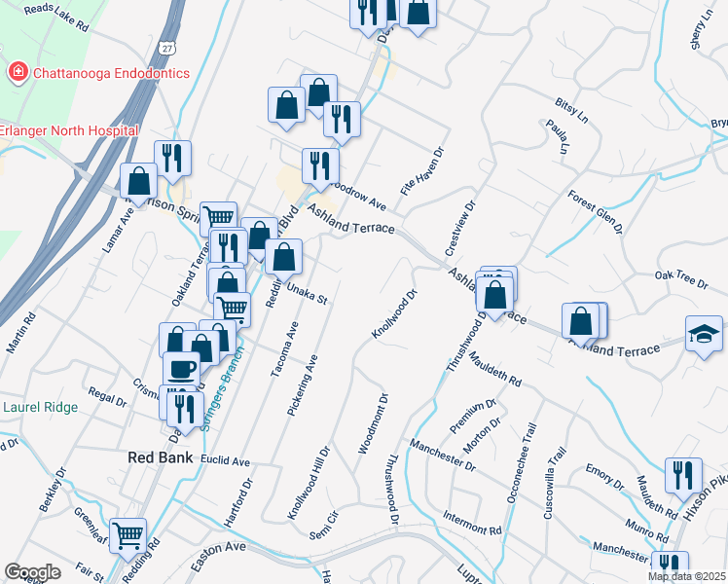Open the easternmost shopping bag on Ashland Terrace
This screenshot has width=728, height=584.
click(581, 320)
